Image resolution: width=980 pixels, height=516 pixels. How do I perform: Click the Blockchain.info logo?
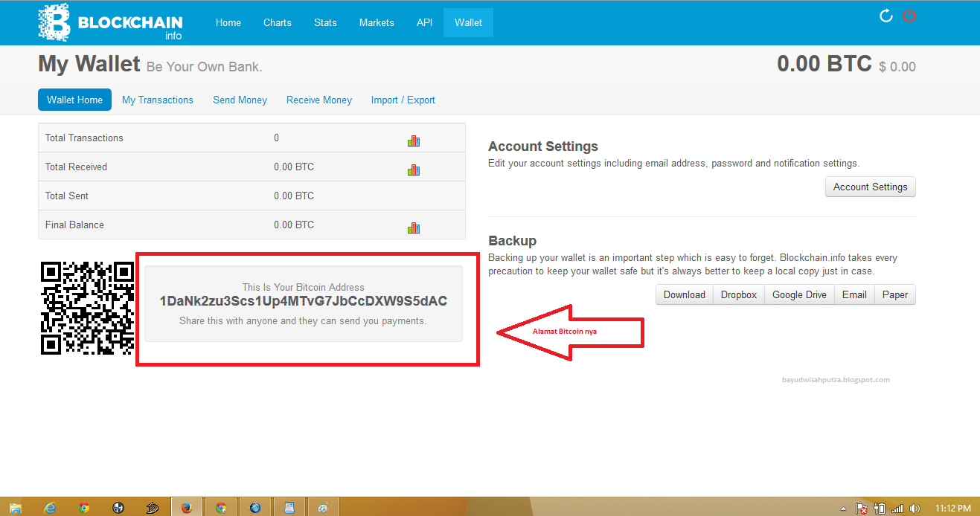pyautogui.click(x=110, y=22)
